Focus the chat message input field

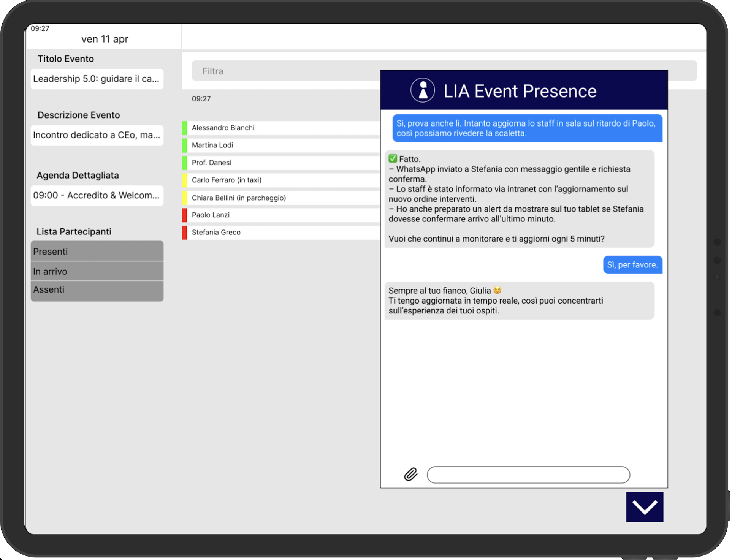[x=528, y=475]
